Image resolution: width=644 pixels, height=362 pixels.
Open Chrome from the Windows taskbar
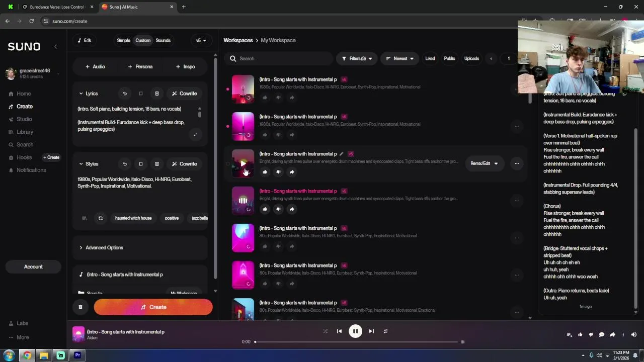pyautogui.click(x=27, y=355)
